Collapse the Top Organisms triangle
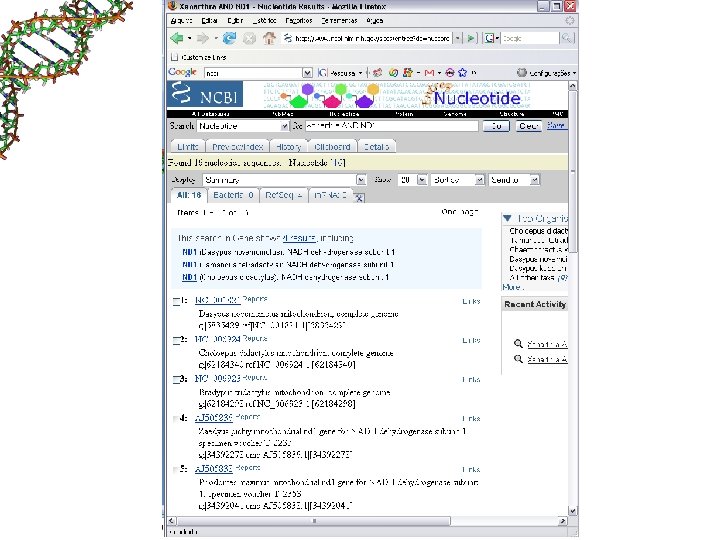The image size is (720, 540). (507, 218)
